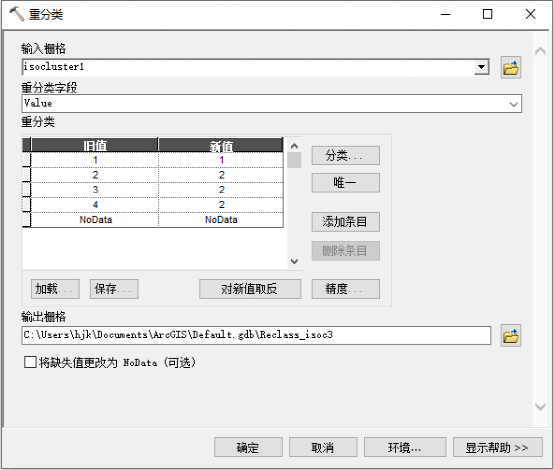Screen dimensions: 554x470
Task: Click the reclass table scroll down arrow
Action: [294, 261]
